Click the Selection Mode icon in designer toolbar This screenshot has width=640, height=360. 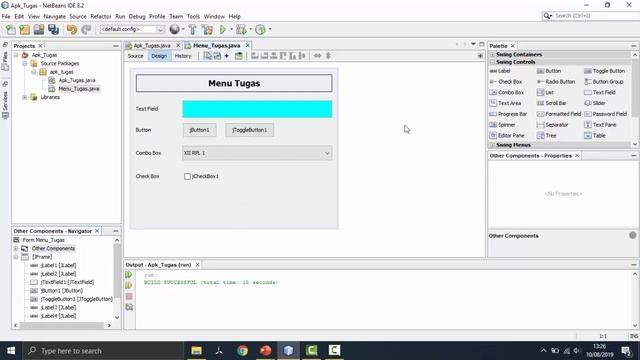click(x=208, y=56)
